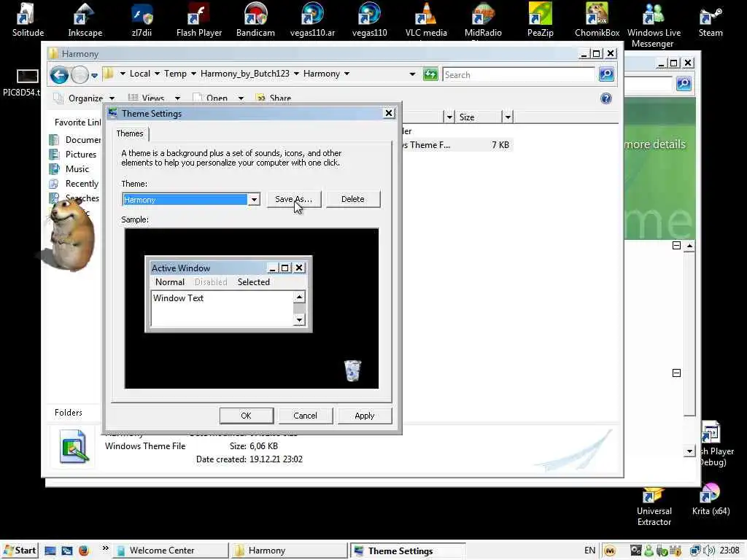
Task: Click the Cancel button
Action: pyautogui.click(x=305, y=415)
